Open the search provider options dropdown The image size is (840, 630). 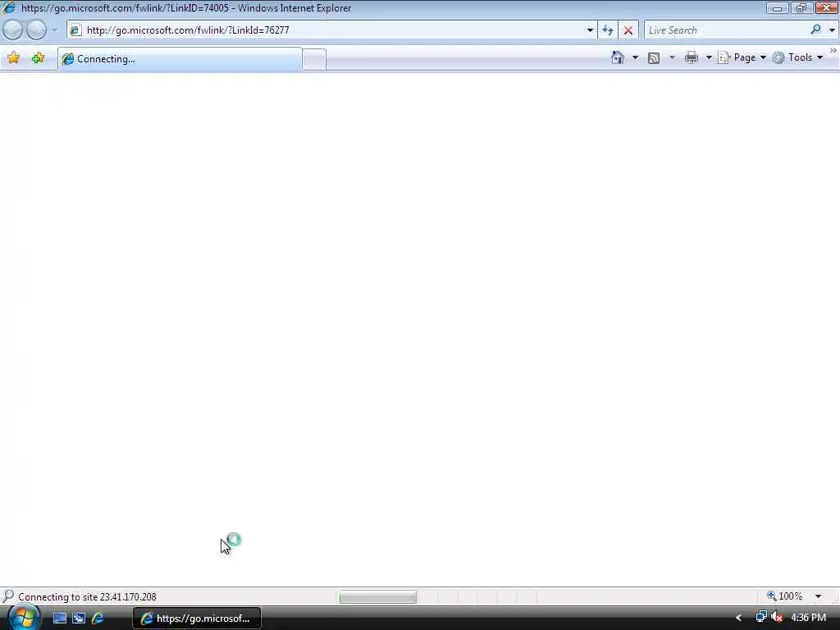tap(832, 30)
